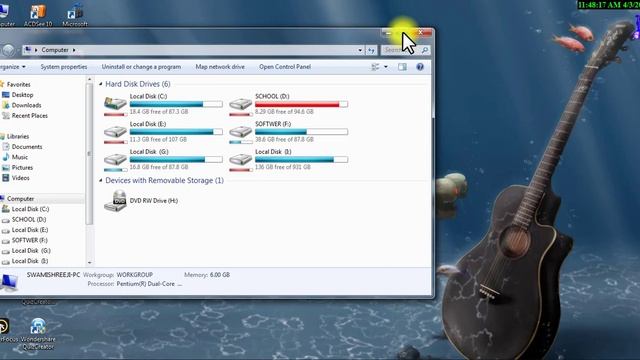Open the Organize menu
The height and width of the screenshot is (360, 640).
pyautogui.click(x=13, y=67)
